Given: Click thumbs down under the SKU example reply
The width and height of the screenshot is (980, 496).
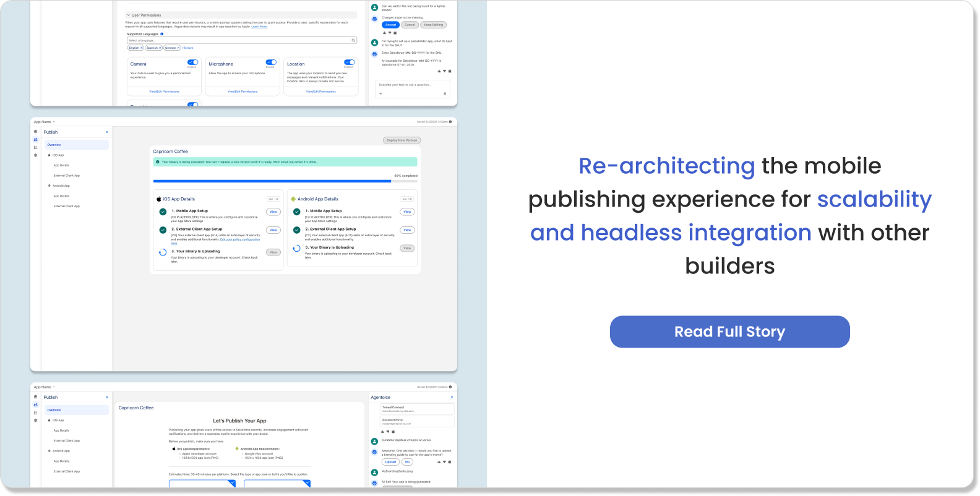Looking at the screenshot, I should pos(444,71).
